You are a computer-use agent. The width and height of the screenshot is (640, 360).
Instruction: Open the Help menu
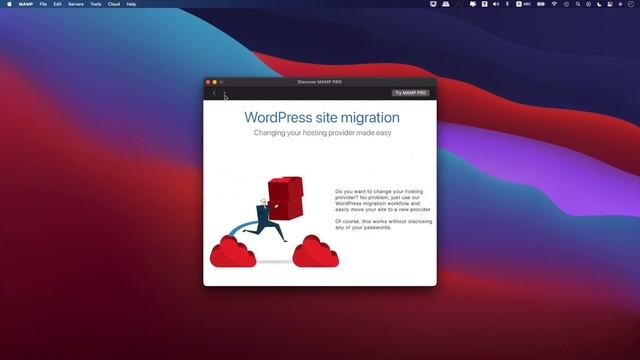click(x=131, y=4)
